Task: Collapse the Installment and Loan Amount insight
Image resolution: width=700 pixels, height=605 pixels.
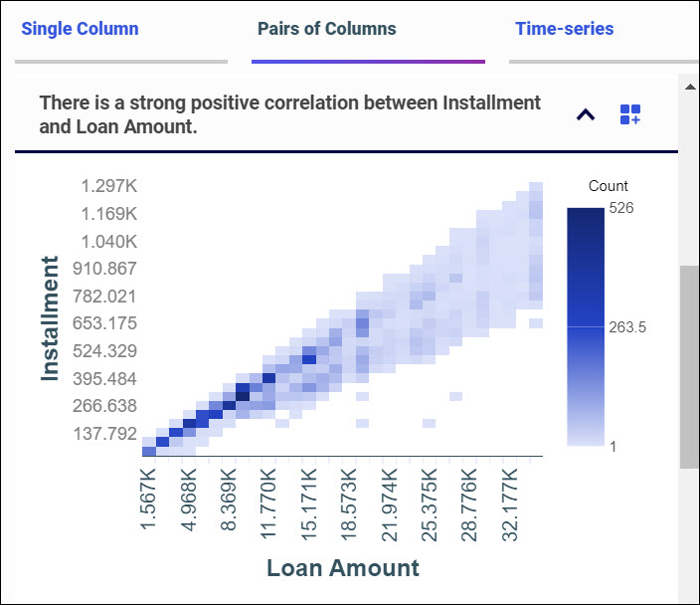Action: click(x=586, y=114)
